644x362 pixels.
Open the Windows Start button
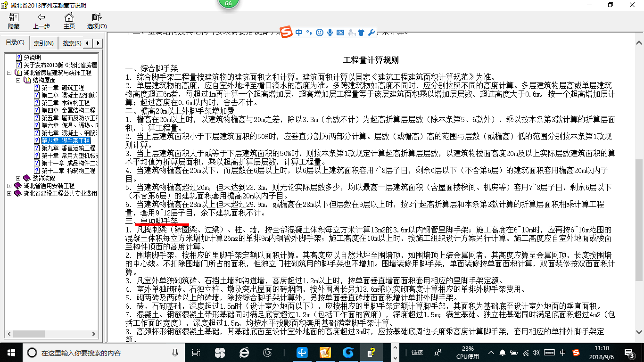pos(11,352)
